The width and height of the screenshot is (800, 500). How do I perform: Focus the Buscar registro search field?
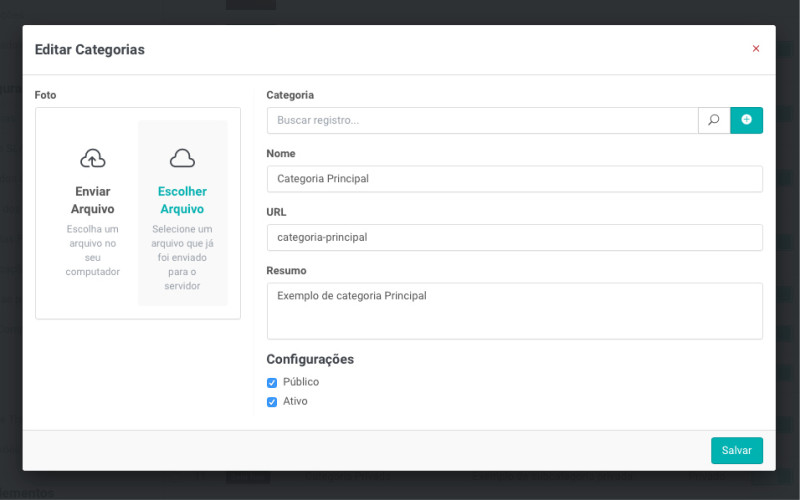(x=482, y=120)
